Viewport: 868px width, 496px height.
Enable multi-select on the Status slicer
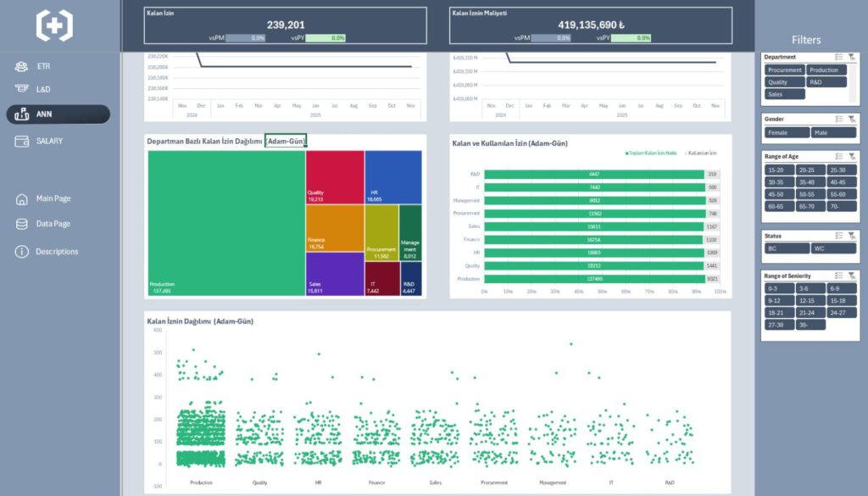pos(838,236)
